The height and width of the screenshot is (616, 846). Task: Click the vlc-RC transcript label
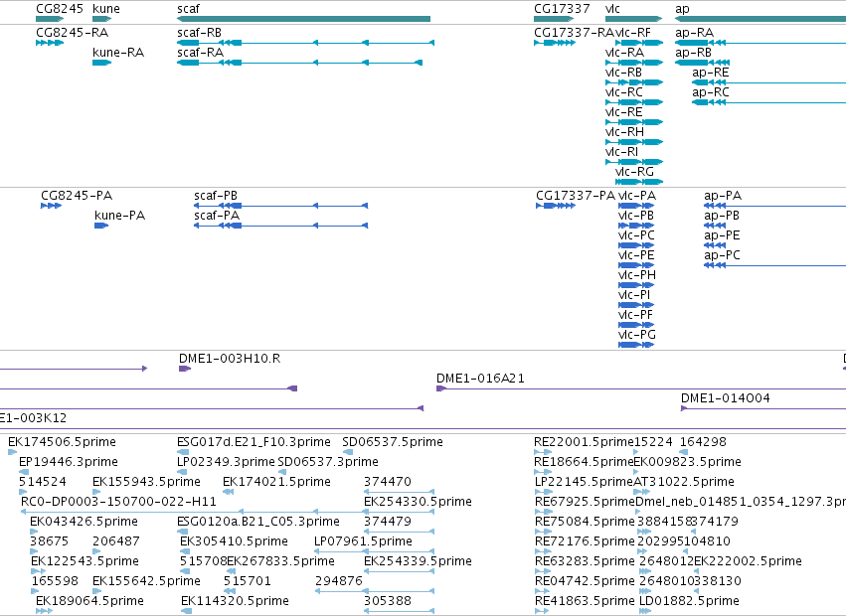(x=624, y=92)
